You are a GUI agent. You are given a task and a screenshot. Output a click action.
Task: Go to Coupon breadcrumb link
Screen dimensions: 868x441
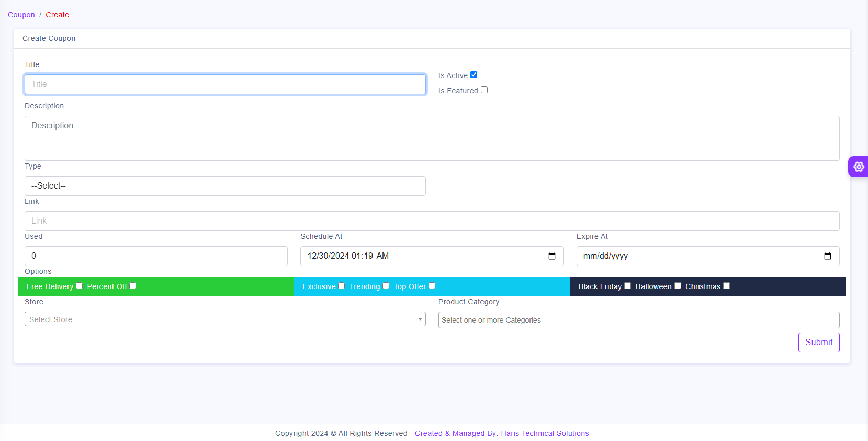[21, 15]
